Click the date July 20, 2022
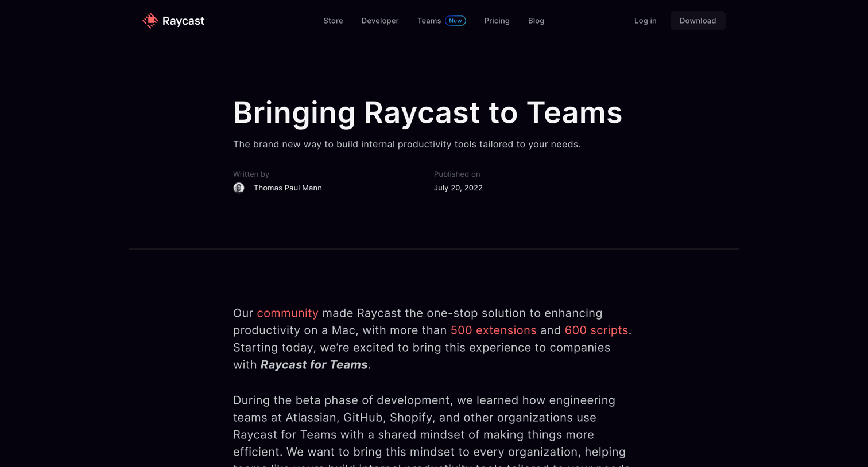The image size is (868, 467). point(458,188)
